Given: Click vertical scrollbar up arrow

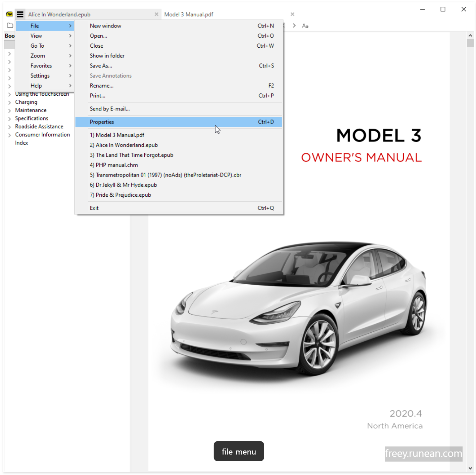Looking at the screenshot, I should click(x=470, y=36).
